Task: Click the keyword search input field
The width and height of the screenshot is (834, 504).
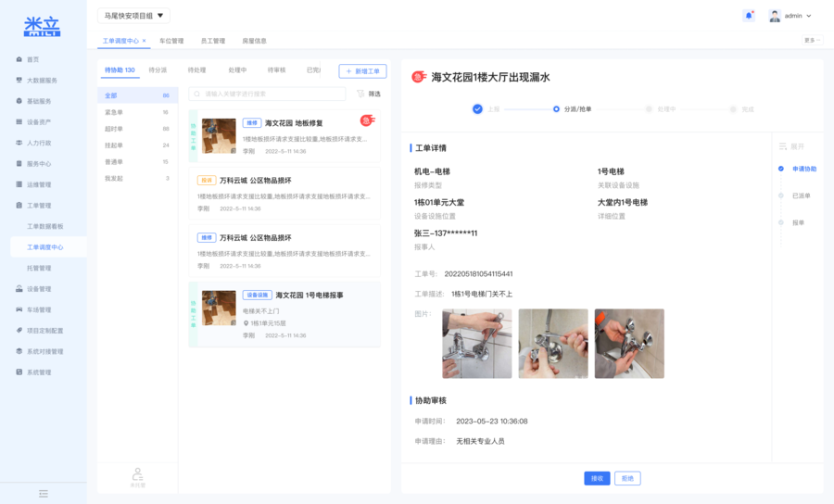Action: [267, 94]
